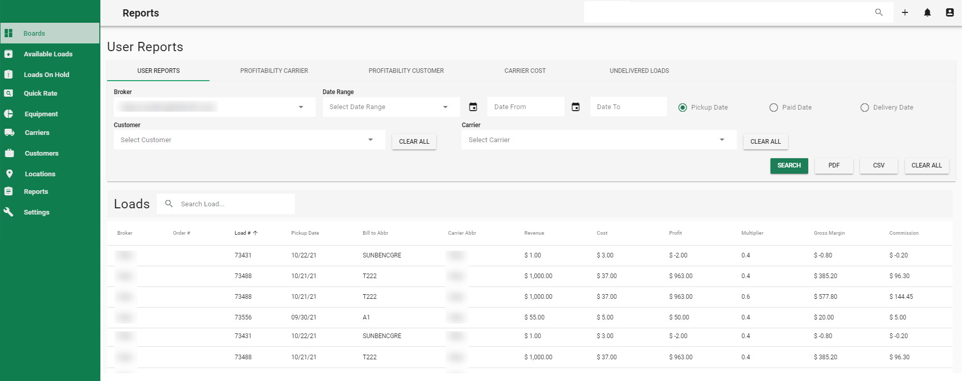980x381 pixels.
Task: Click the Settings wrench icon
Action: [x=8, y=212]
